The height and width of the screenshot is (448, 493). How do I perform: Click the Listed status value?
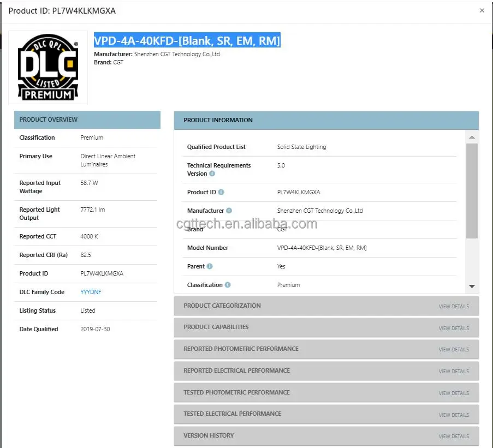tap(88, 310)
